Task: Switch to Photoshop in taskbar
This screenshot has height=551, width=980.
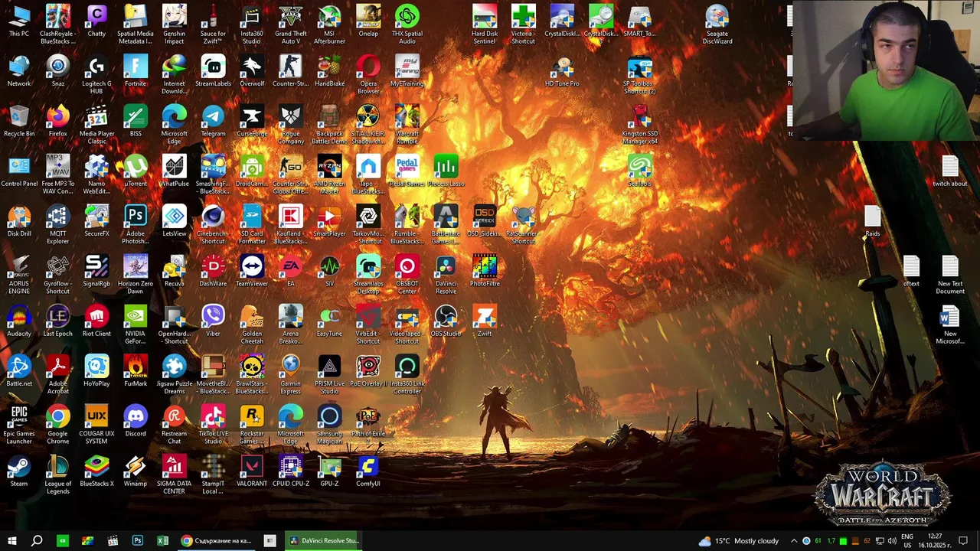Action: click(138, 541)
